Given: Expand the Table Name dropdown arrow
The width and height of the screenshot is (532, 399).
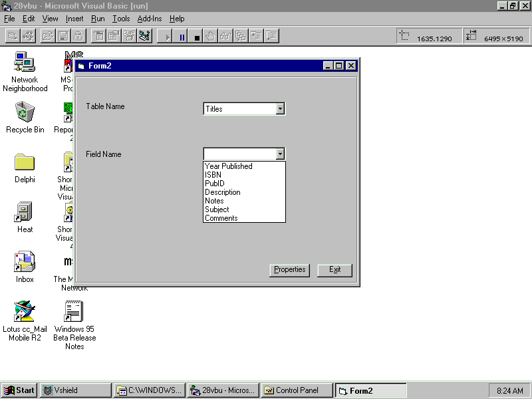Looking at the screenshot, I should click(280, 108).
